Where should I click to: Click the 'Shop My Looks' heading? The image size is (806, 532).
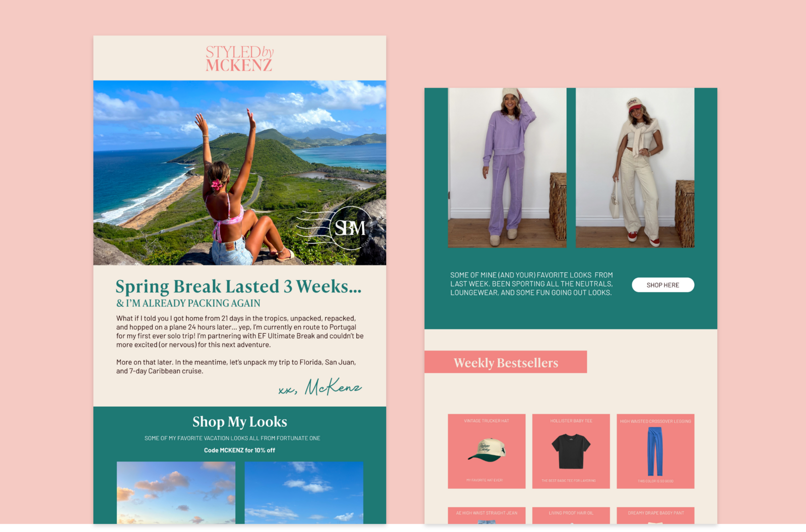click(x=240, y=422)
